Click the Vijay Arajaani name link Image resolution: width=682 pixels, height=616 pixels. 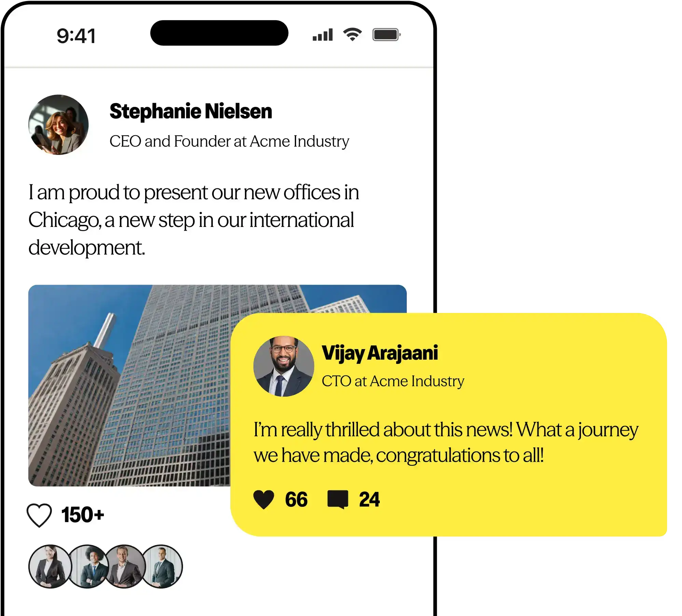coord(380,353)
